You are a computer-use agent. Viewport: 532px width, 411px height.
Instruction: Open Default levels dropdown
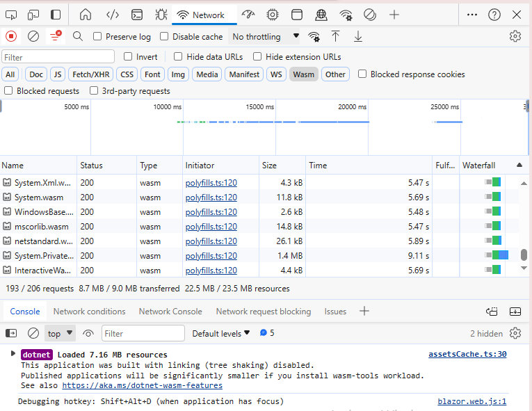(x=221, y=334)
